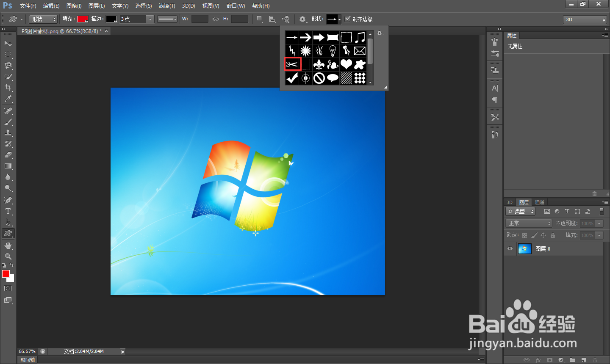Select the Rectangular Marquee tool
The width and height of the screenshot is (610, 364).
8,55
